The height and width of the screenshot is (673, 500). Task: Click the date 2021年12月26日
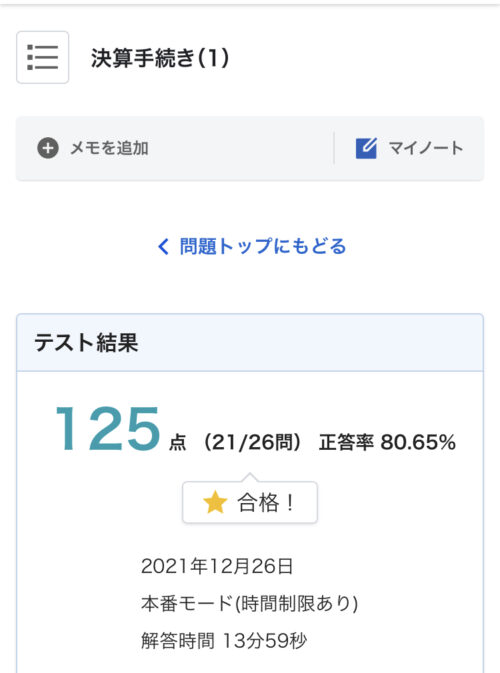tap(217, 566)
